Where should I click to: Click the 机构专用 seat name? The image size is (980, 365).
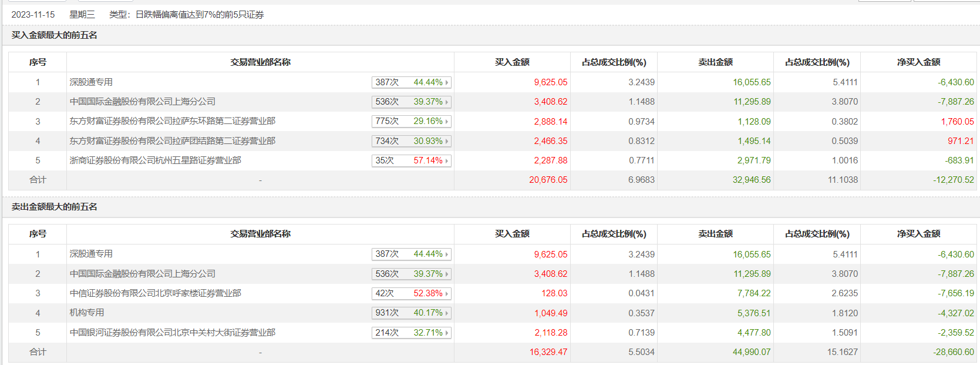87,313
